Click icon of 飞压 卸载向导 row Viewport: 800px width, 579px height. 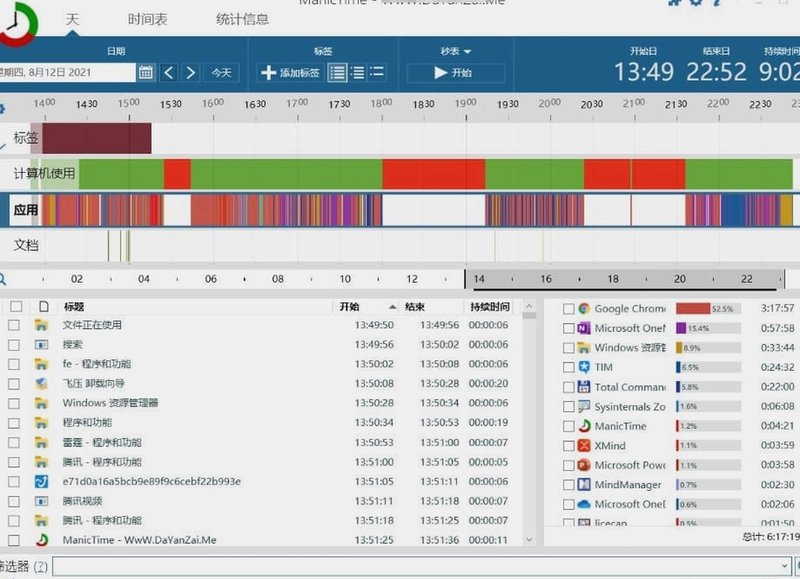(x=41, y=384)
